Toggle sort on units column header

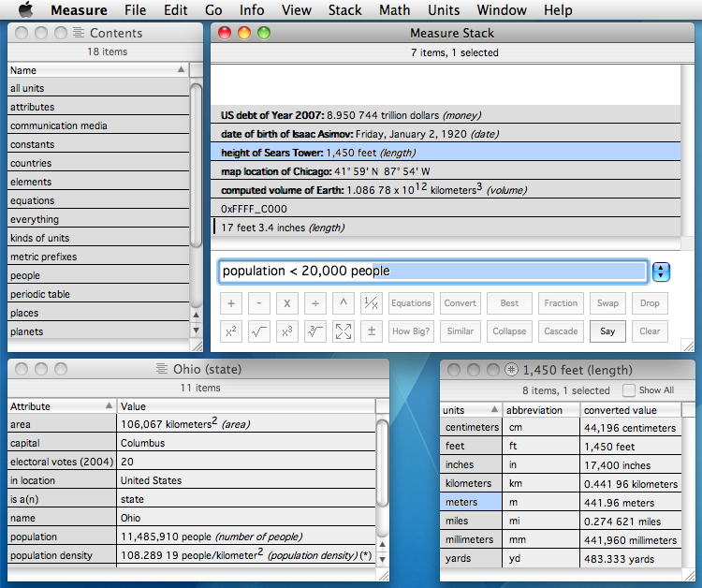pyautogui.click(x=494, y=409)
